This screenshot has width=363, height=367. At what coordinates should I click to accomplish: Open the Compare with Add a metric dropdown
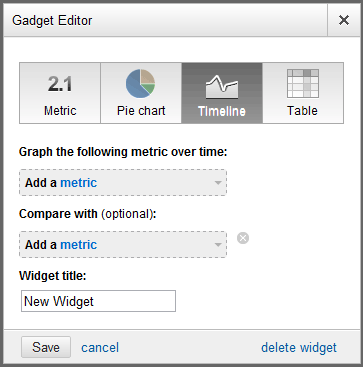123,245
